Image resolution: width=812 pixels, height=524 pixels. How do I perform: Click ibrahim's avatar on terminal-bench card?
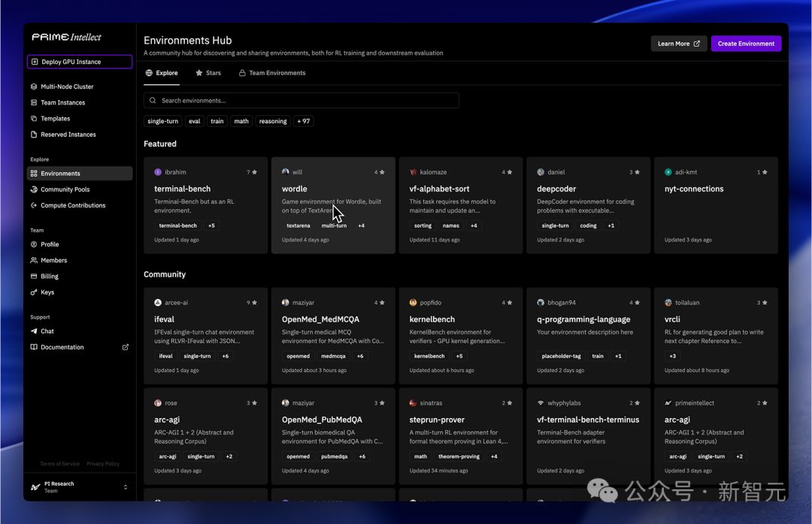pos(158,172)
